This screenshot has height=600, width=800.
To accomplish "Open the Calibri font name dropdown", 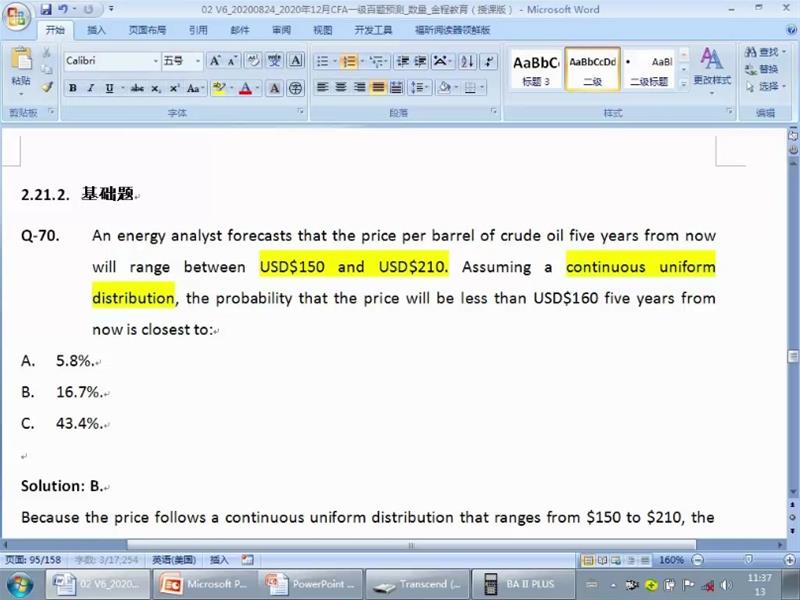I will (x=156, y=61).
